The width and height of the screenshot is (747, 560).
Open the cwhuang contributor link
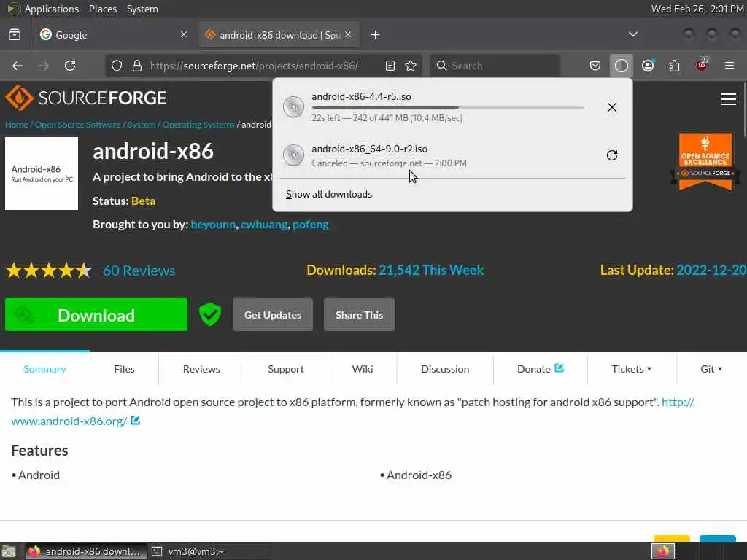point(264,225)
